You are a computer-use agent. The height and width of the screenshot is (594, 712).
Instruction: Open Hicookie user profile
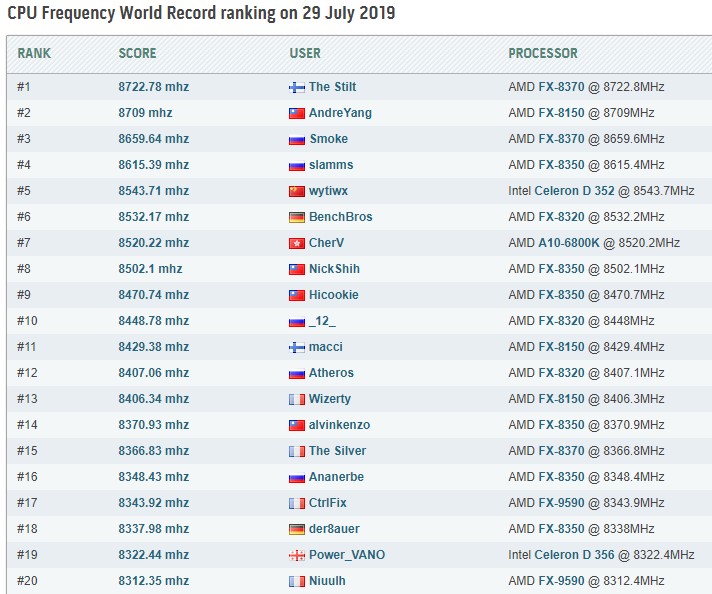tap(334, 295)
